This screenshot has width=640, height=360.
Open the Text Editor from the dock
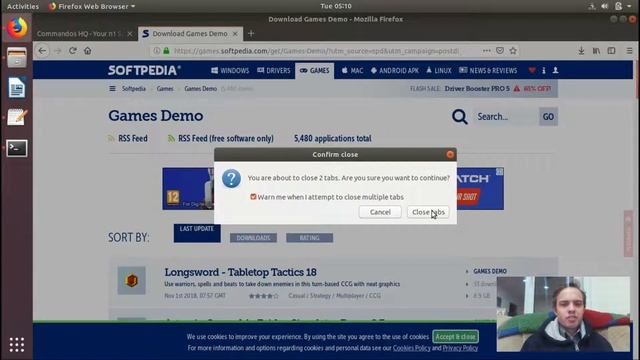point(17,117)
